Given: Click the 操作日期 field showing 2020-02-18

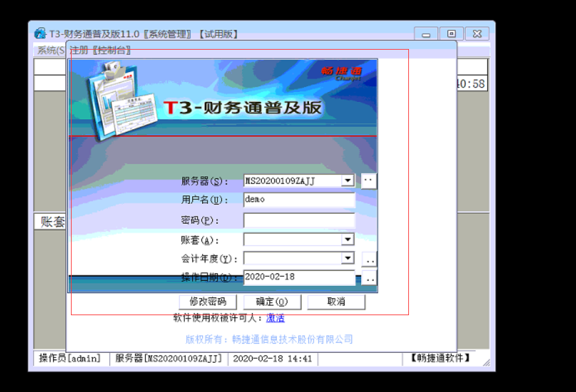Looking at the screenshot, I should 299,277.
